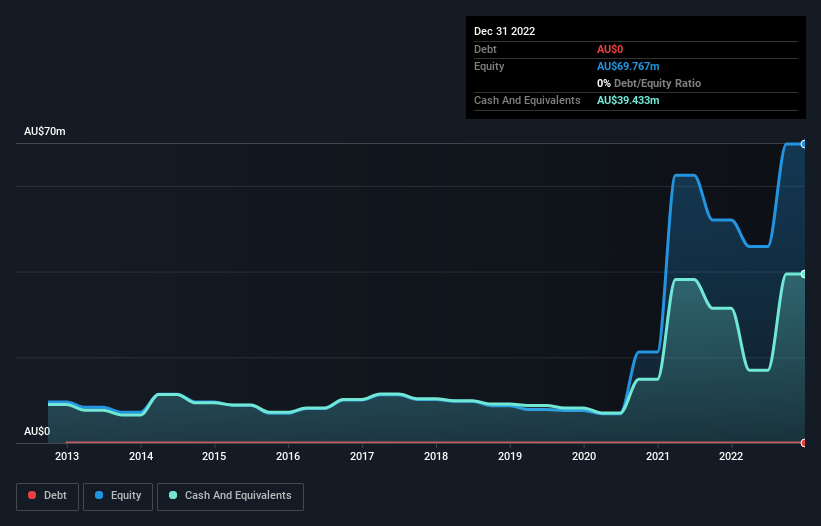The height and width of the screenshot is (526, 821).
Task: Click the Debt value AU$0 in tooltip
Action: click(610, 49)
